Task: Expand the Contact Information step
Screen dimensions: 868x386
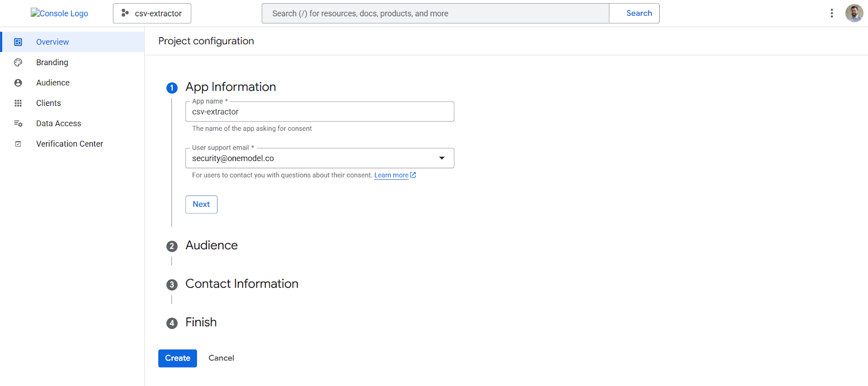Action: [x=241, y=284]
